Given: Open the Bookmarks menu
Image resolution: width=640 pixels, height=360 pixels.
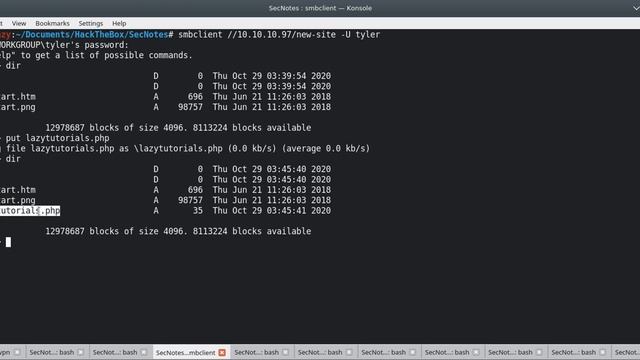Looking at the screenshot, I should (x=52, y=23).
